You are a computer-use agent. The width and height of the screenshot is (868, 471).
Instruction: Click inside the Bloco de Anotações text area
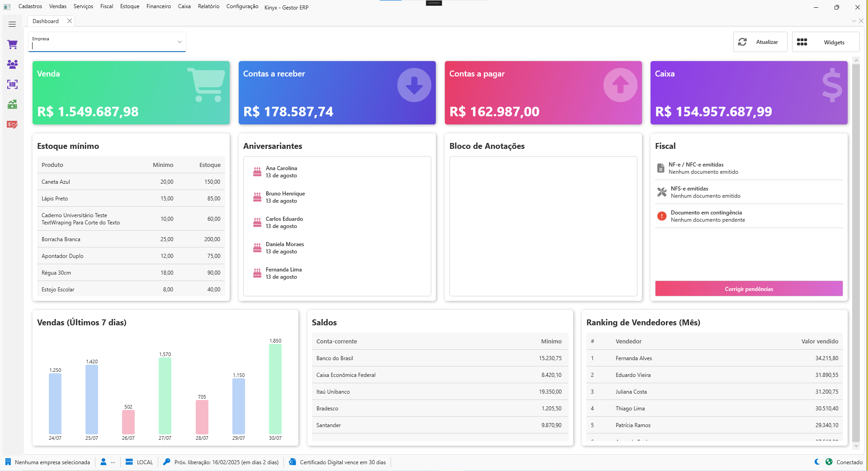click(543, 226)
